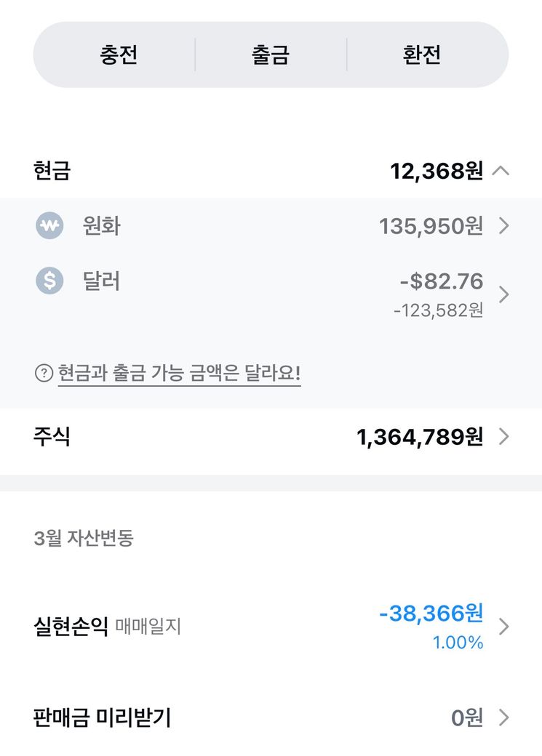
Task: Expand 주식 holdings with the right chevron
Action: [x=503, y=437]
